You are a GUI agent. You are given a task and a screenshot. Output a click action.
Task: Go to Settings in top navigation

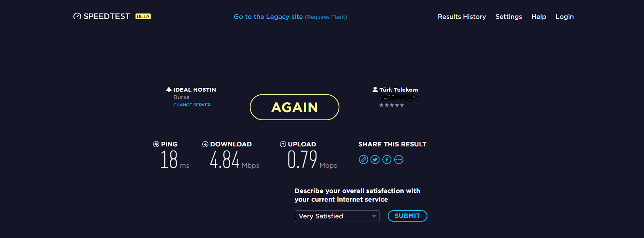pos(508,17)
